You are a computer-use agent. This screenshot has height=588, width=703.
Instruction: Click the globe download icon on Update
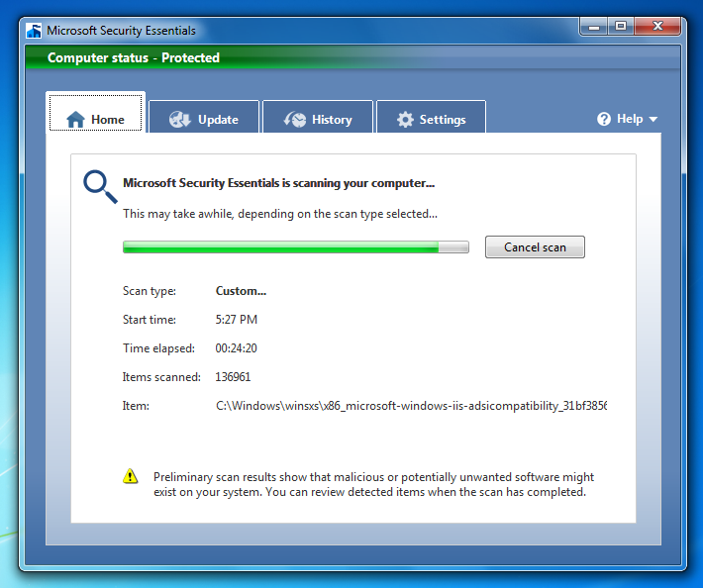(x=180, y=119)
